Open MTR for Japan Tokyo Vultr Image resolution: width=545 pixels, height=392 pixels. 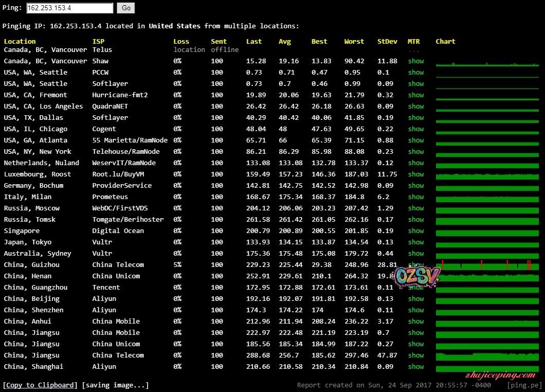tap(416, 242)
